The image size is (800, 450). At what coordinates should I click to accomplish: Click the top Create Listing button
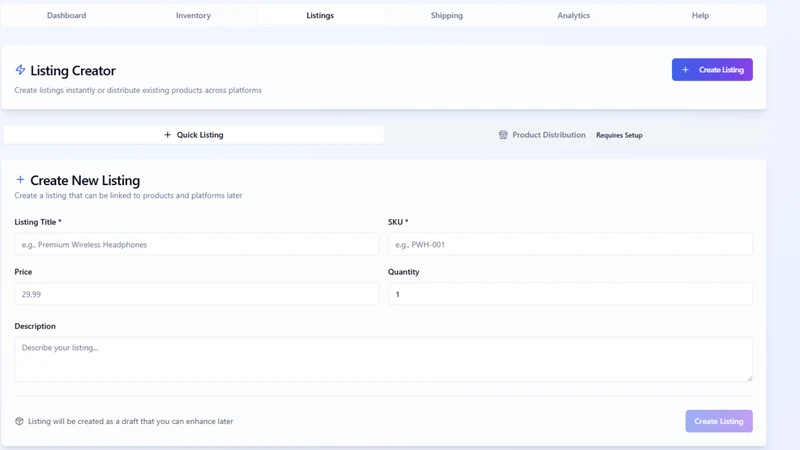pos(712,69)
